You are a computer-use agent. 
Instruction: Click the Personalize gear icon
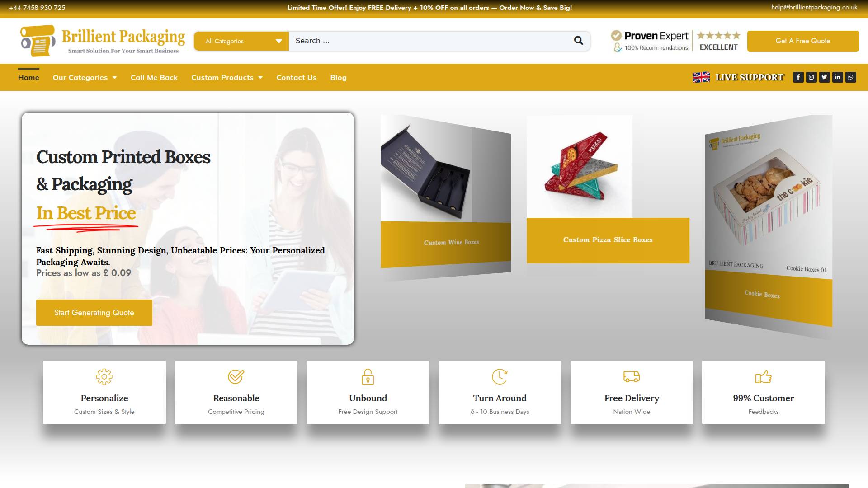[x=104, y=376]
